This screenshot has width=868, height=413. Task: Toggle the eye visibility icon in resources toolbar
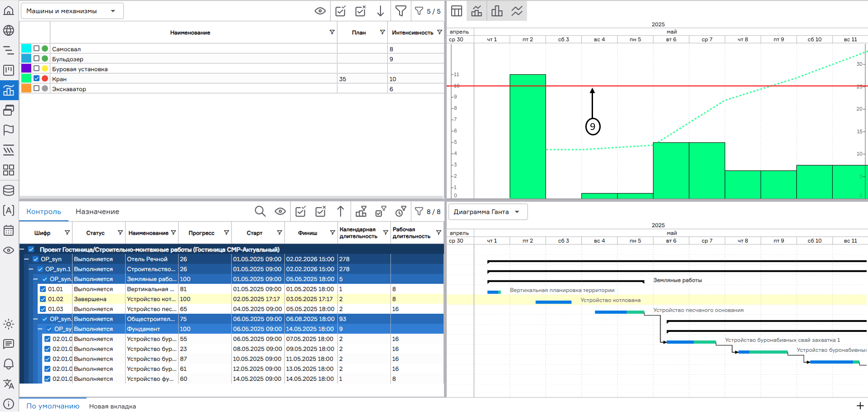[320, 11]
